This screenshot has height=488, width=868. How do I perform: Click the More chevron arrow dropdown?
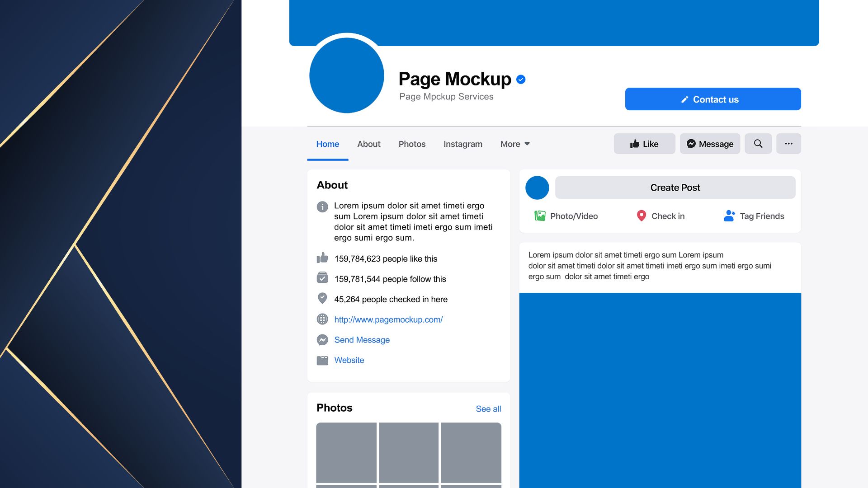tap(527, 143)
